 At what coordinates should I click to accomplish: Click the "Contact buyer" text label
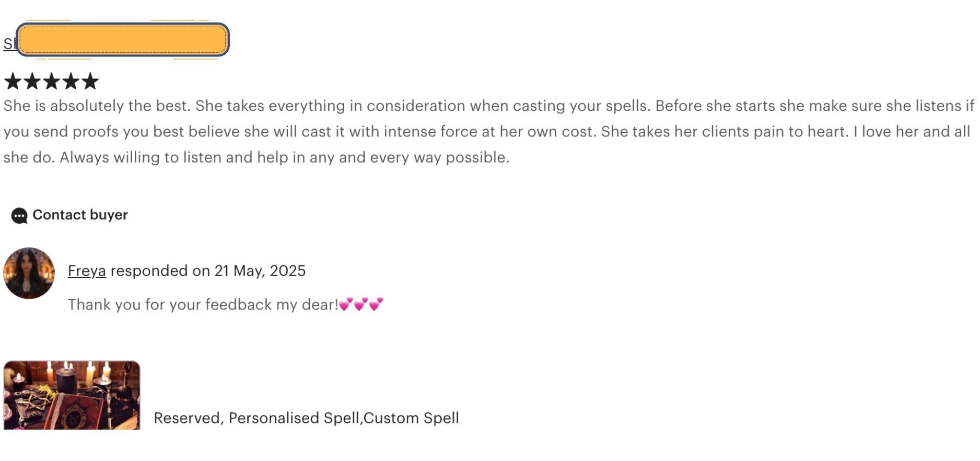coord(80,215)
